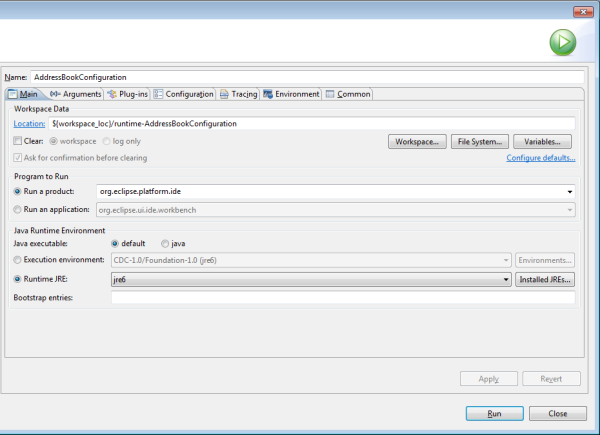Click the Location hyperlink
600x435 pixels.
point(29,124)
